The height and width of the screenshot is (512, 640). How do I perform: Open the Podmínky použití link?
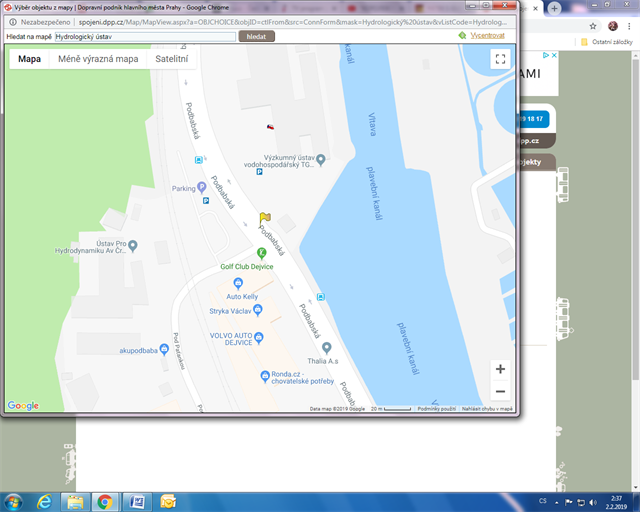click(436, 409)
